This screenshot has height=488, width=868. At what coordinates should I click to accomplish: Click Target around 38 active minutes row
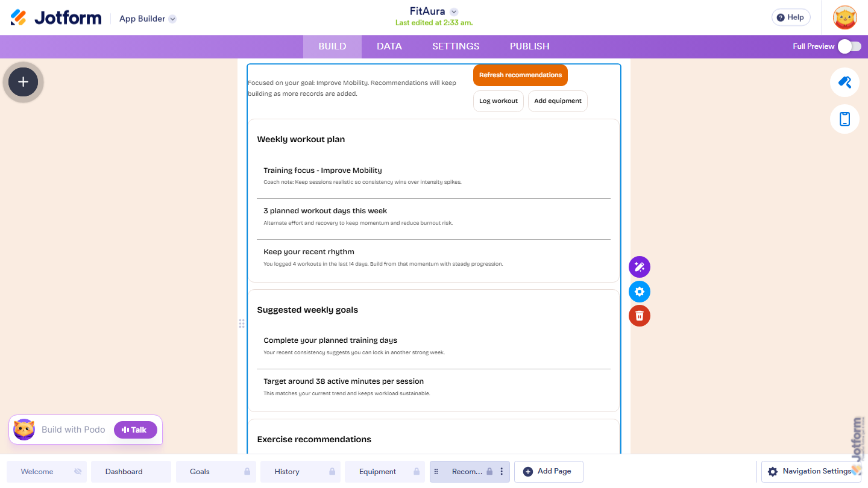[433, 387]
